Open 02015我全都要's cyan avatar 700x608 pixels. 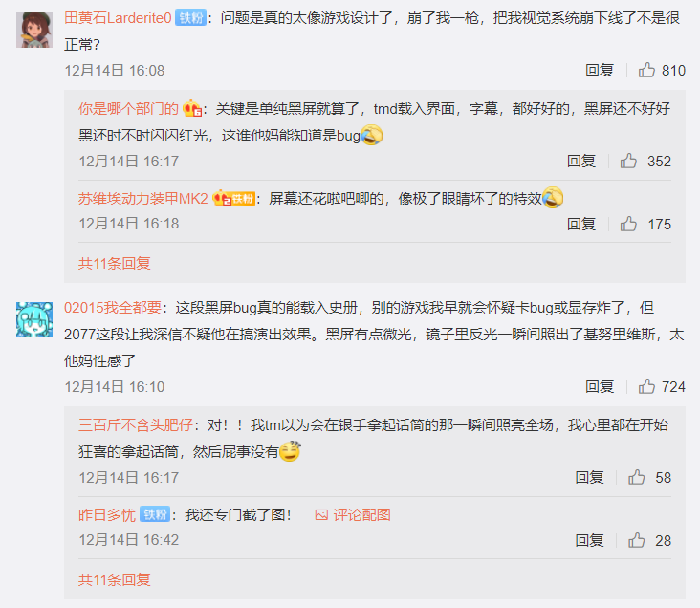point(34,319)
